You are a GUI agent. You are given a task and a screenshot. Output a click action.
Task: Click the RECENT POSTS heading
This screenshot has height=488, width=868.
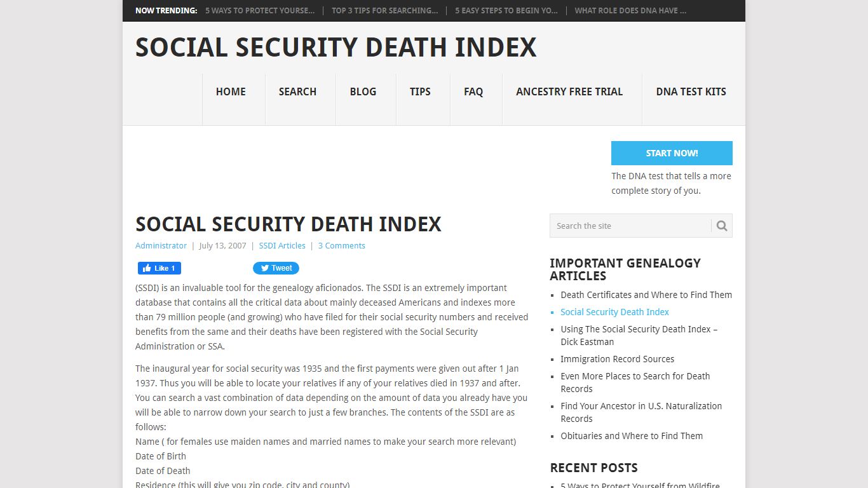pyautogui.click(x=593, y=468)
